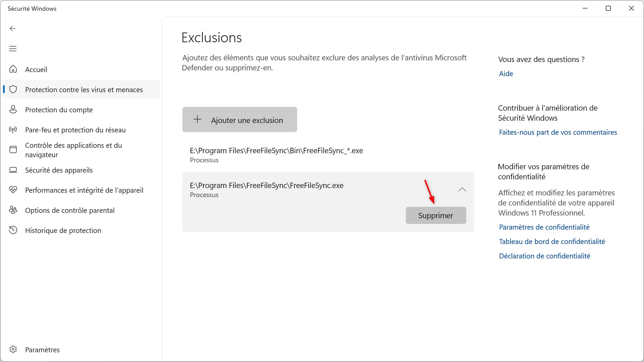
Task: Select the E:\Program Files\FreeFileSync\FreeFileSync.exe path text
Action: coord(267,185)
